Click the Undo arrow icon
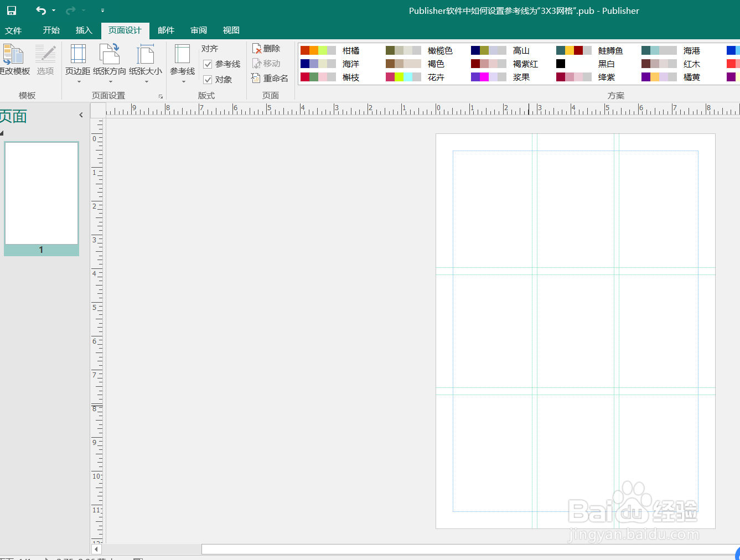 click(41, 11)
